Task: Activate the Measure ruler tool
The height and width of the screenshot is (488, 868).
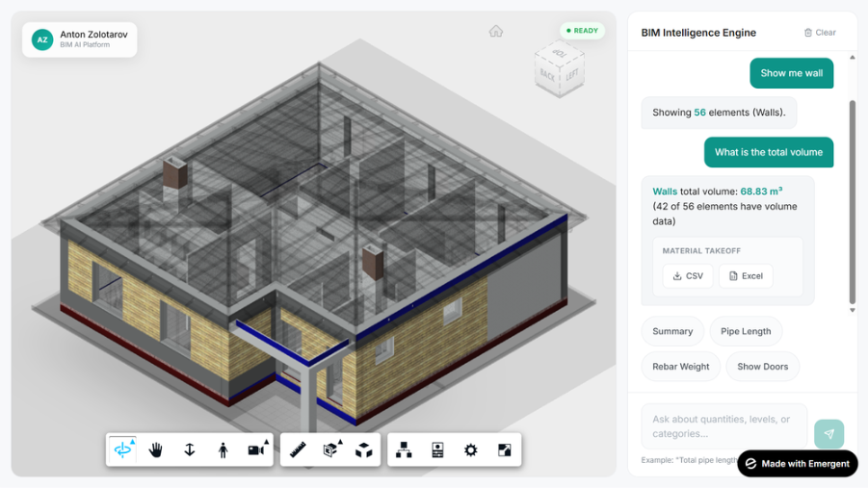Action: click(x=298, y=449)
